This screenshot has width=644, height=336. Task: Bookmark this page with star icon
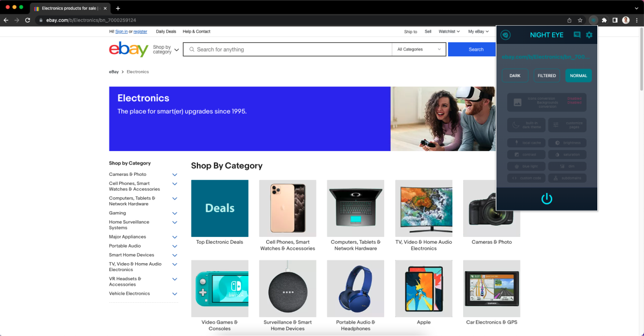click(580, 20)
